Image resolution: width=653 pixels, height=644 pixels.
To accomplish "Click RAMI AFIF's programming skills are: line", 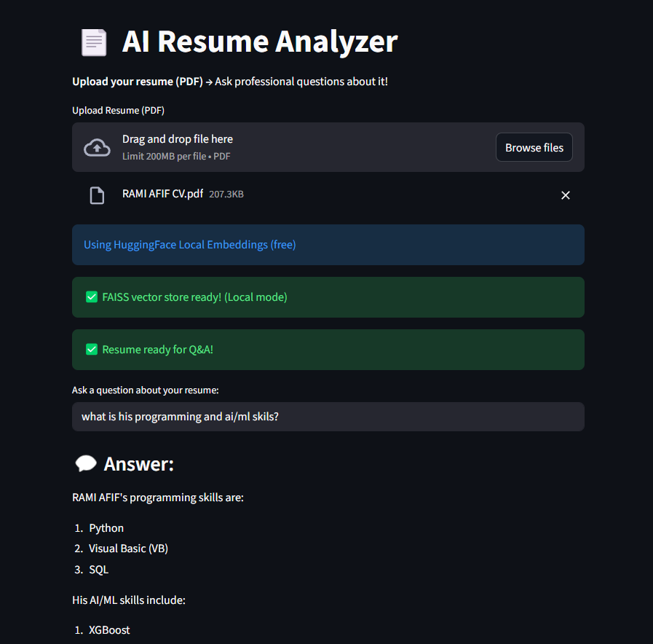I will coord(158,498).
